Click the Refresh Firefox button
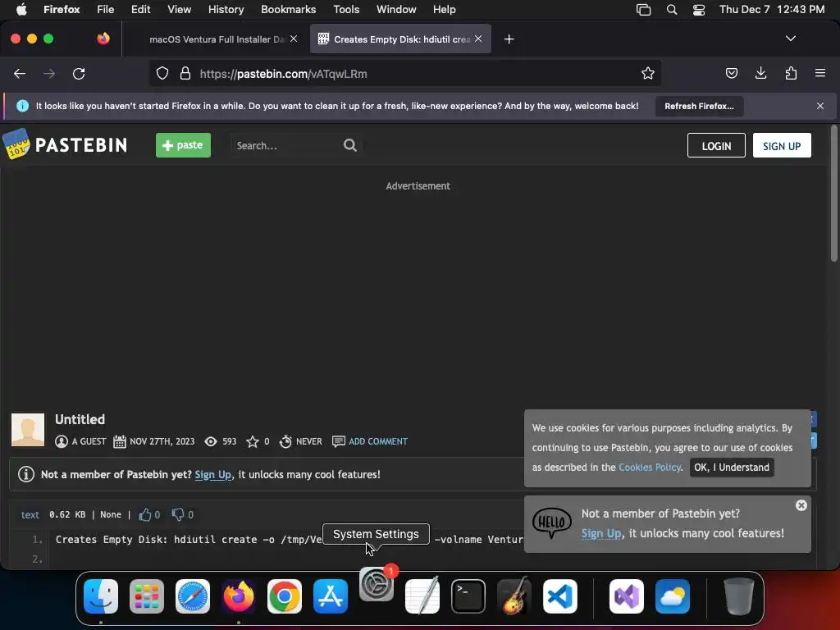Screen dimensions: 840x630 point(699,106)
